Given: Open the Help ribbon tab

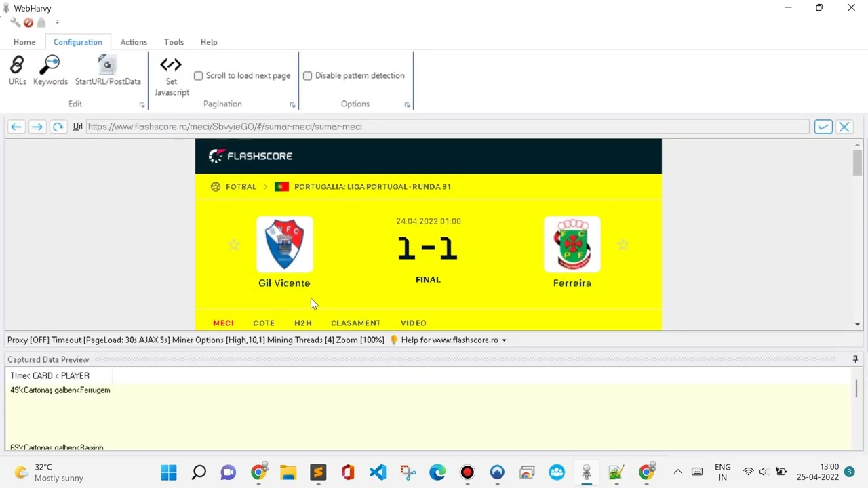Looking at the screenshot, I should pyautogui.click(x=209, y=42).
